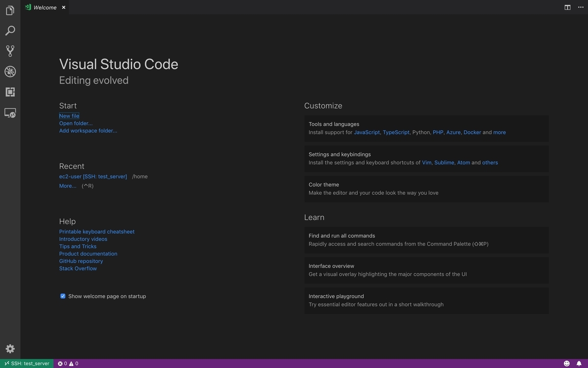Open the Remote Explorer icon
This screenshot has width=588, height=368.
click(x=10, y=112)
